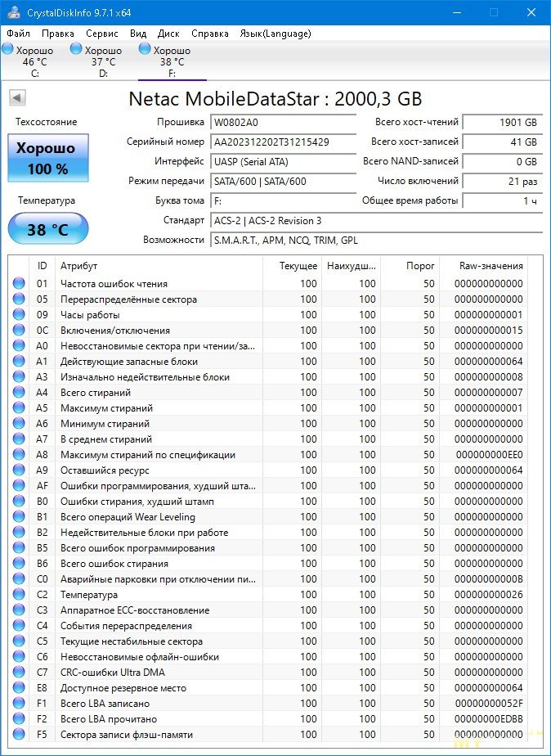Click the 38 °C temperature button
The width and height of the screenshot is (551, 756).
point(48,228)
